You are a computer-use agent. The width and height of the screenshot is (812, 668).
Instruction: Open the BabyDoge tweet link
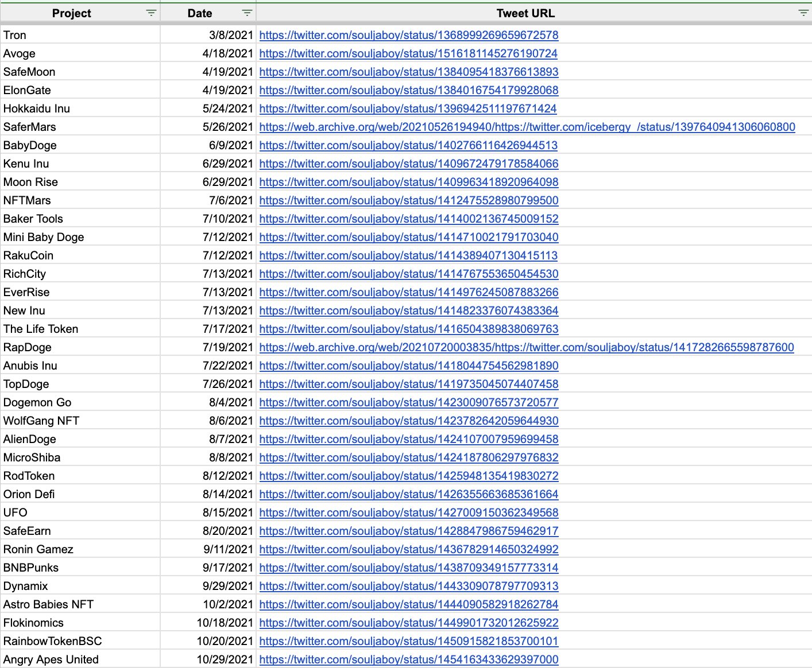pyautogui.click(x=408, y=145)
